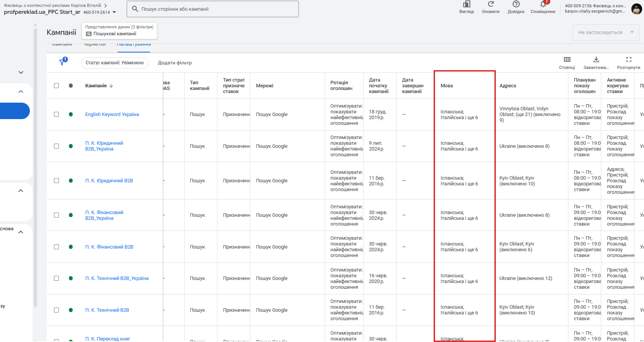Screen dimensions: 644x342
Task: Open П. К. Технічний B2B_Україна campaign link
Action: 117,278
